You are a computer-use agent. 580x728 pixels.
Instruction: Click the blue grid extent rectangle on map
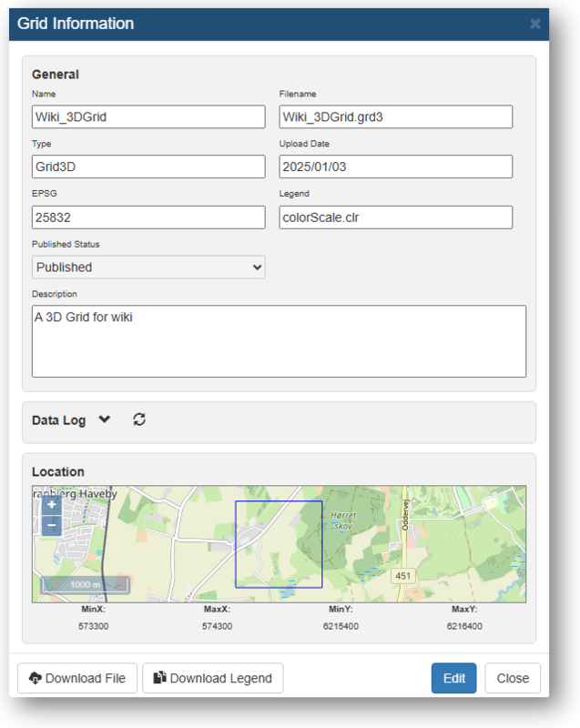coord(279,544)
